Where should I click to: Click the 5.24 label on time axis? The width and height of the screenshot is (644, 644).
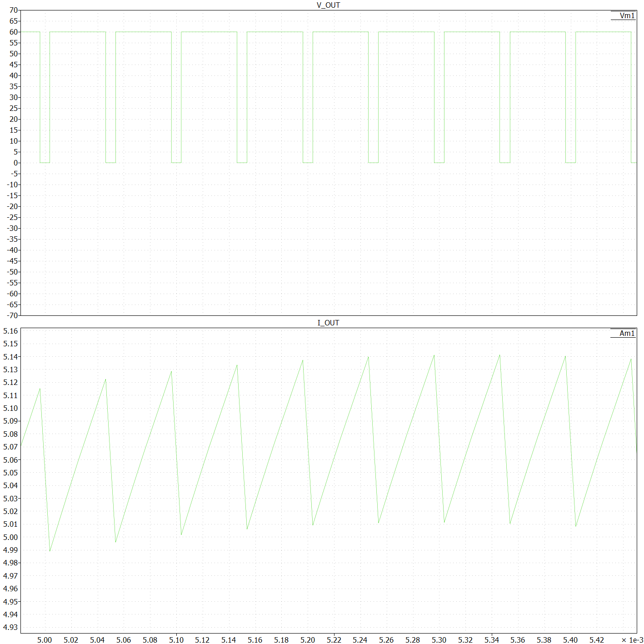[360, 640]
